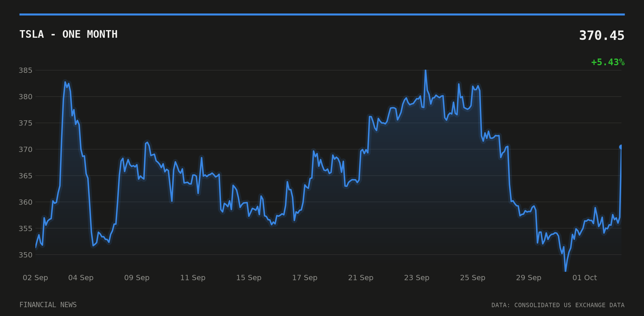The width and height of the screenshot is (644, 316).
Task: Click the FINANCIAL NEWS footer text
Action: pyautogui.click(x=48, y=305)
